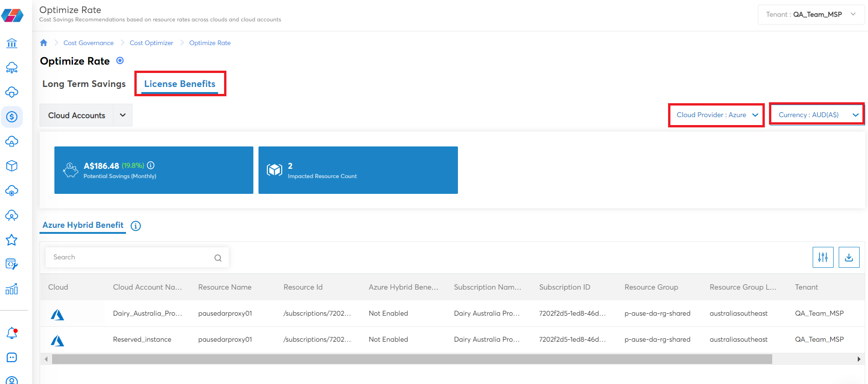The image size is (868, 384).
Task: Click australiasoutheast in the Dairy_Australia_Pro row
Action: [738, 313]
